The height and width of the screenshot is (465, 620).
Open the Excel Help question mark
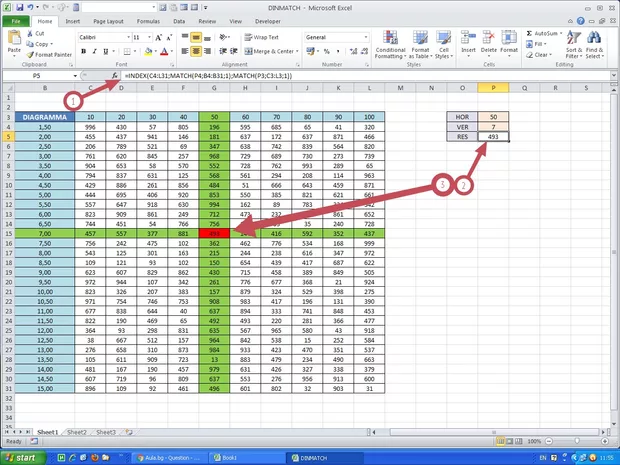580,21
